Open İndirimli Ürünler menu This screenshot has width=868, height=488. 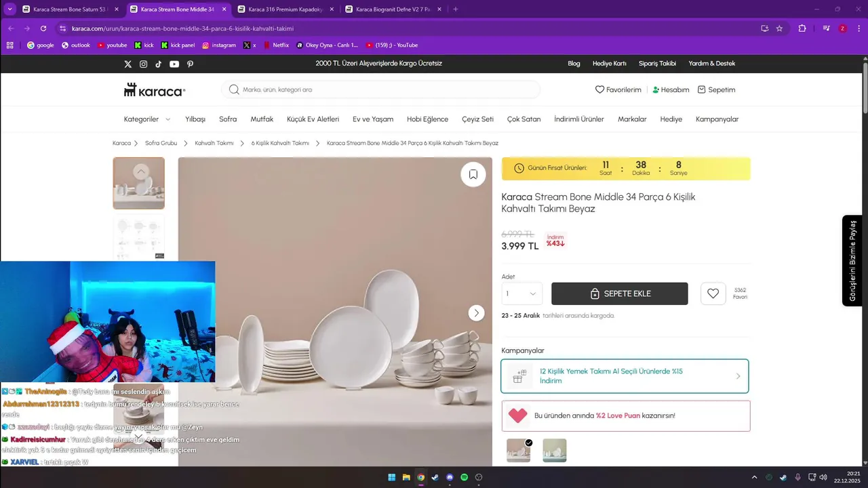[x=579, y=119]
